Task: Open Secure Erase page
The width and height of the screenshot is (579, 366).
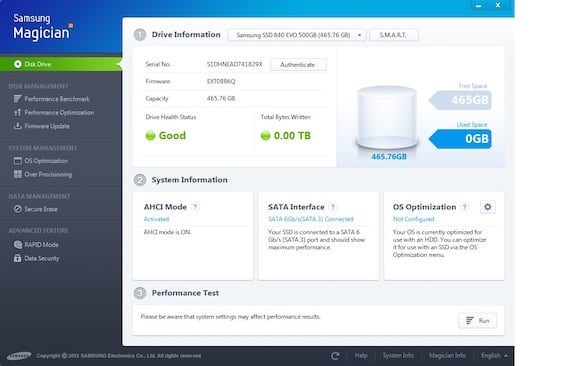Action: click(x=41, y=209)
